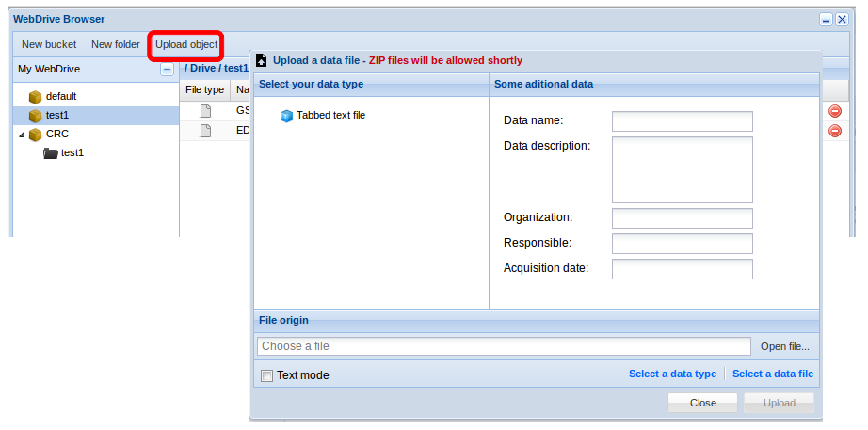Image resolution: width=868 pixels, height=430 pixels.
Task: Select the default bucket cube icon
Action: [36, 97]
